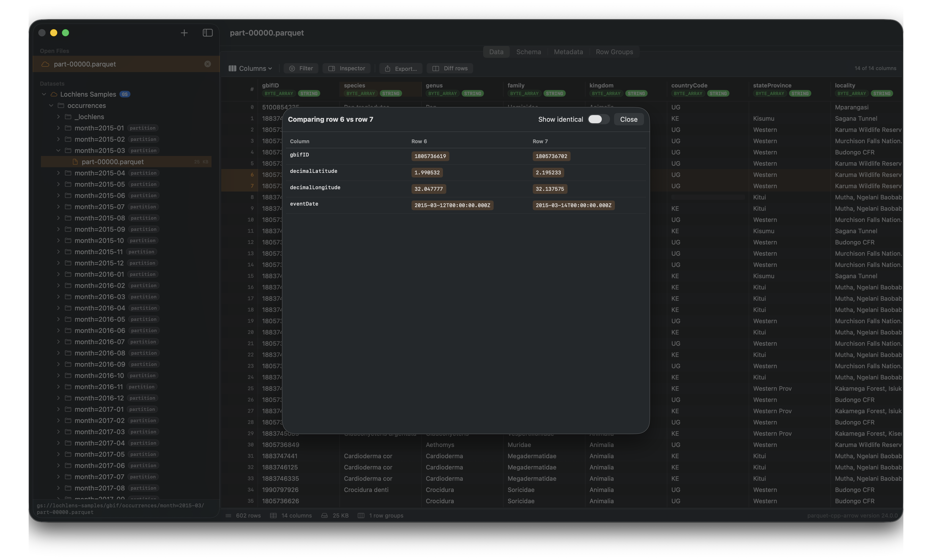The height and width of the screenshot is (560, 932).
Task: Click the Filter icon in toolbar
Action: [292, 68]
